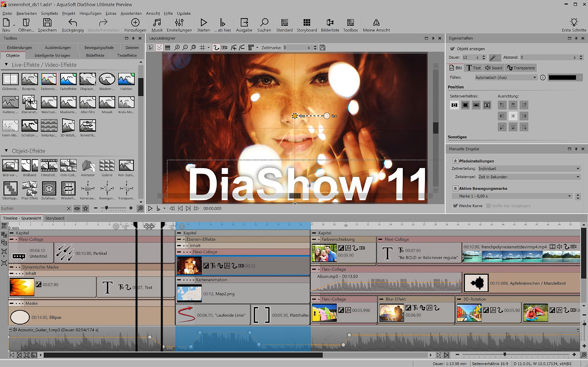Click the Suchen search field
Screen dimensions: 588x367
pos(33,208)
